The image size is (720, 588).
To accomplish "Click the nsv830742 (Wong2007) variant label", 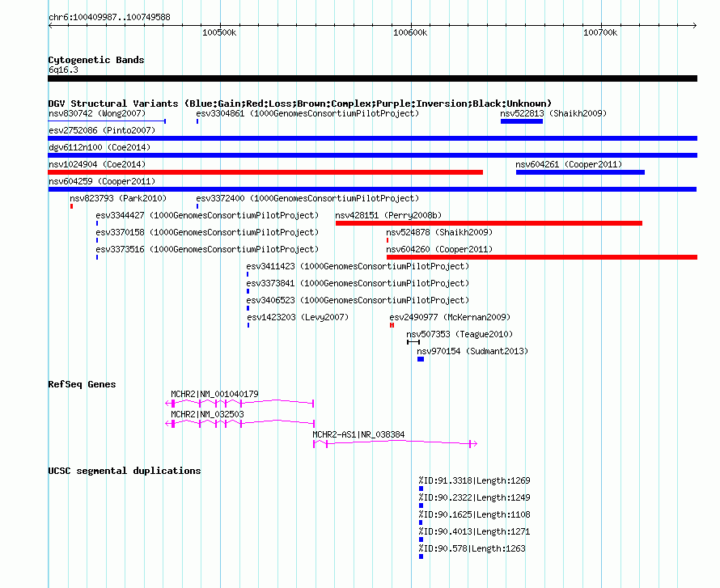I will coord(97,113).
